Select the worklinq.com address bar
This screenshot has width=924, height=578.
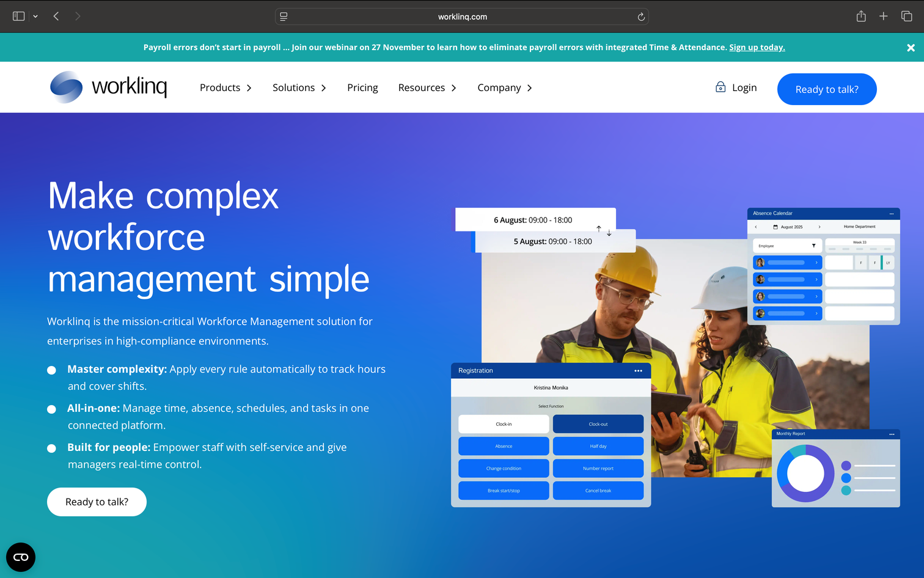point(462,16)
